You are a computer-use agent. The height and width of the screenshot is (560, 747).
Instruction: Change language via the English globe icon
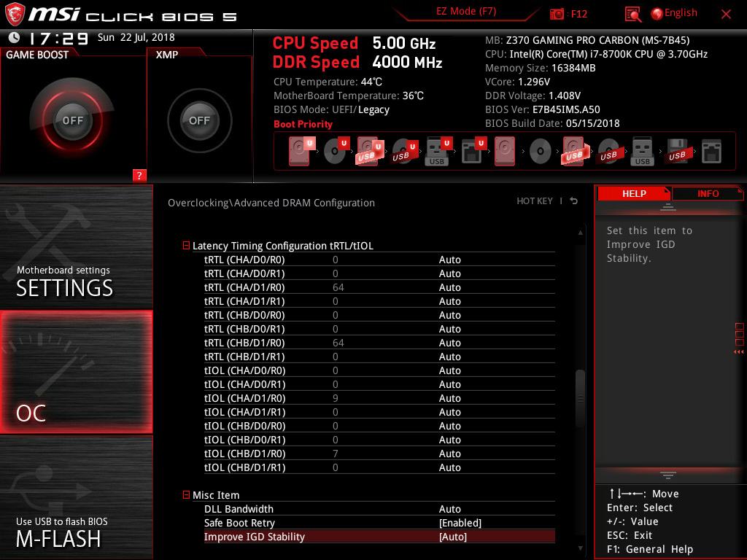click(673, 13)
